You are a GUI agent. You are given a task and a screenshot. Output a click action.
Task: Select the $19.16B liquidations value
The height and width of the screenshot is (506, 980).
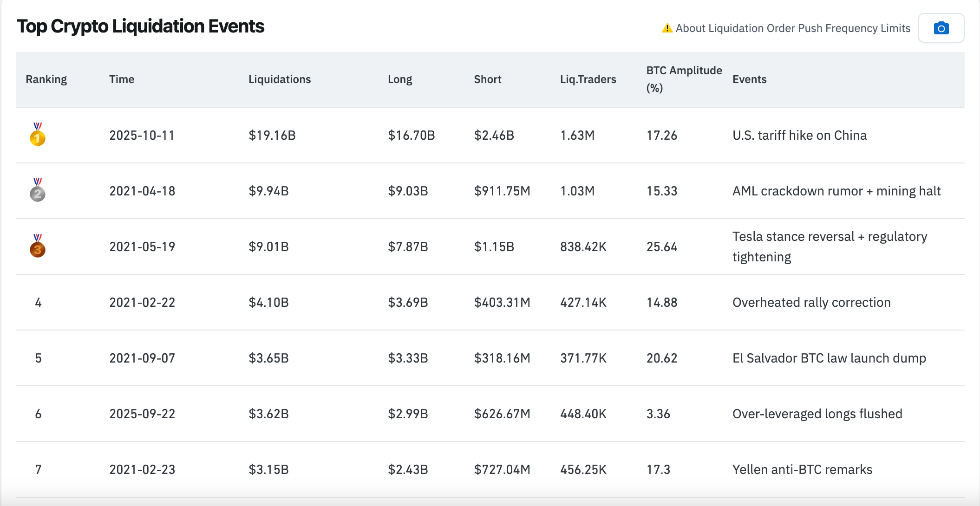(272, 135)
